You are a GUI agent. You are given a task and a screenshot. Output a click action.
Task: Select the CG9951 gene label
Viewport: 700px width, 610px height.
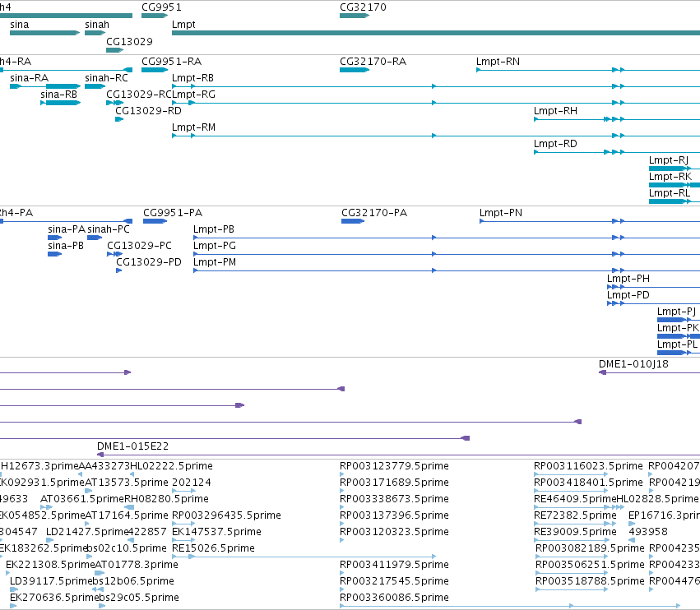(161, 7)
